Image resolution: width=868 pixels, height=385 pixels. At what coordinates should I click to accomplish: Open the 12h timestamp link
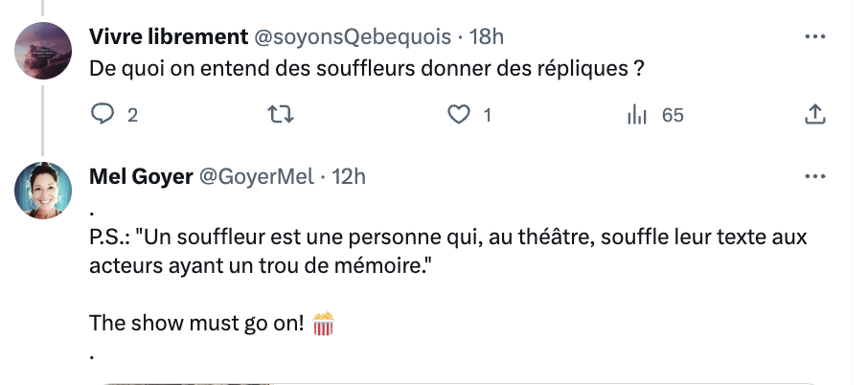point(349,177)
